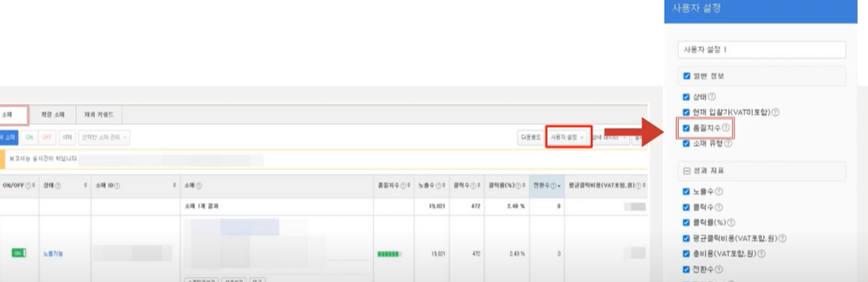Click the 다운로드 button
Viewport: 868px width, 282px height.
[530, 137]
